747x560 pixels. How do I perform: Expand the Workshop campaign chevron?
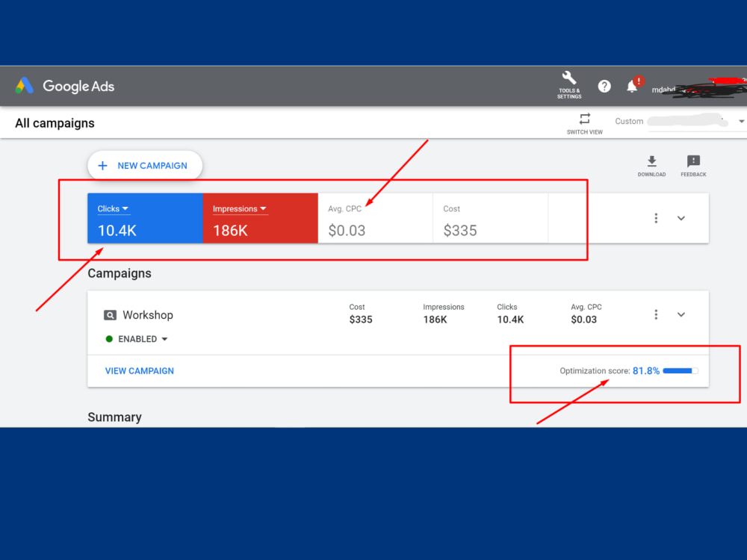click(681, 314)
